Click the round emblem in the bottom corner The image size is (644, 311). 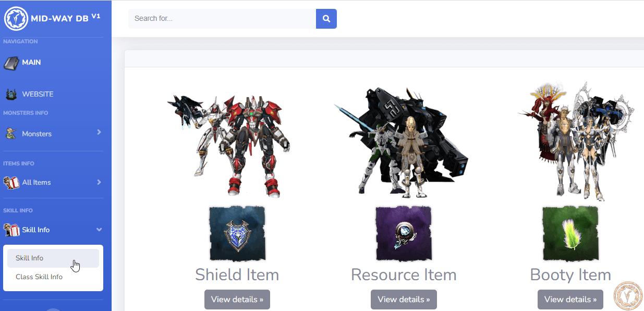[x=628, y=295]
